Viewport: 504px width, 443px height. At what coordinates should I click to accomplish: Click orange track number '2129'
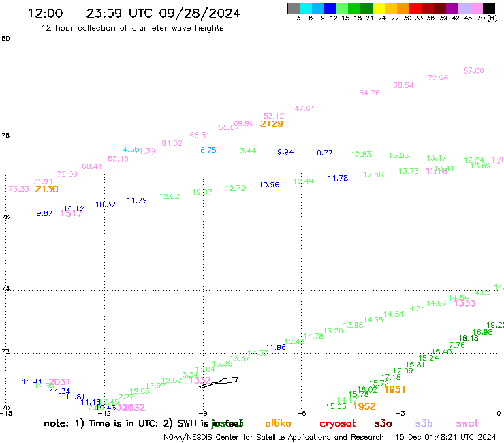pos(272,124)
